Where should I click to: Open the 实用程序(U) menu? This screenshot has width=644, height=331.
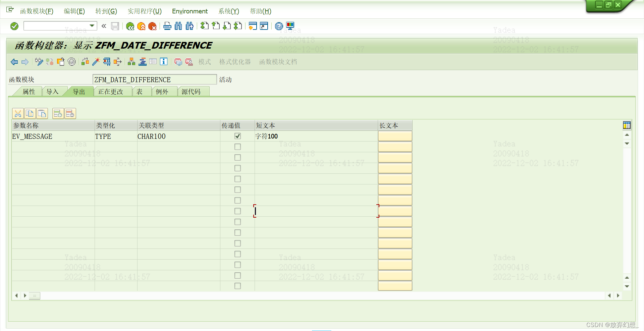click(145, 11)
